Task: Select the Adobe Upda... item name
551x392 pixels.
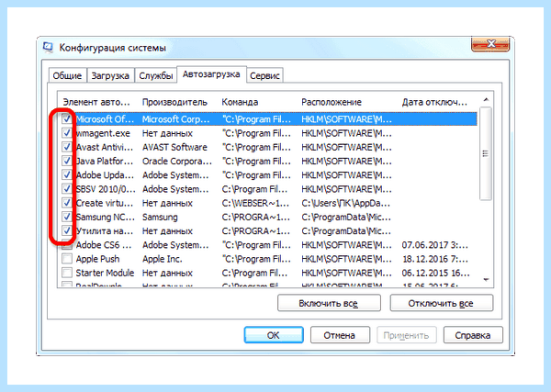Action: pyautogui.click(x=105, y=175)
